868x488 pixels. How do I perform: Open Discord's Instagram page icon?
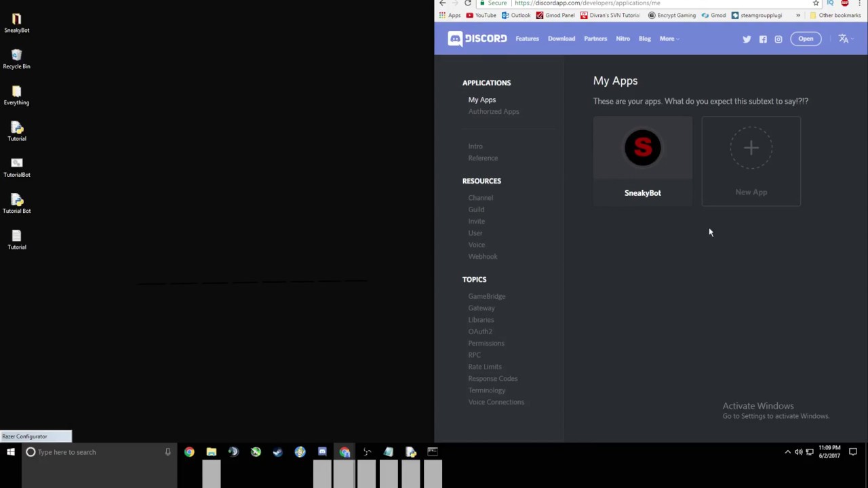(x=778, y=39)
